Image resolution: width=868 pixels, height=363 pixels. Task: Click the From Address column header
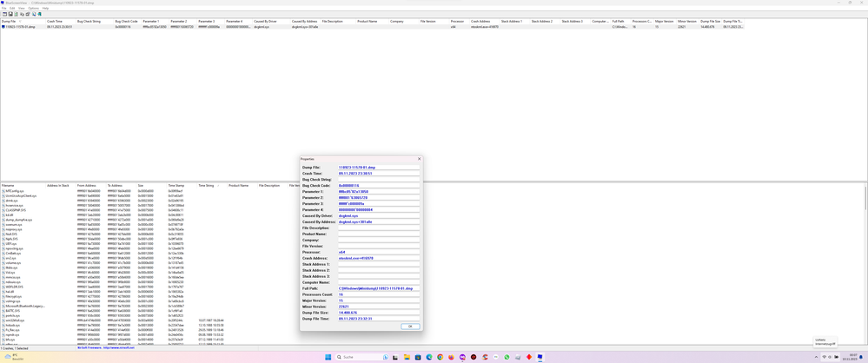tap(90, 185)
